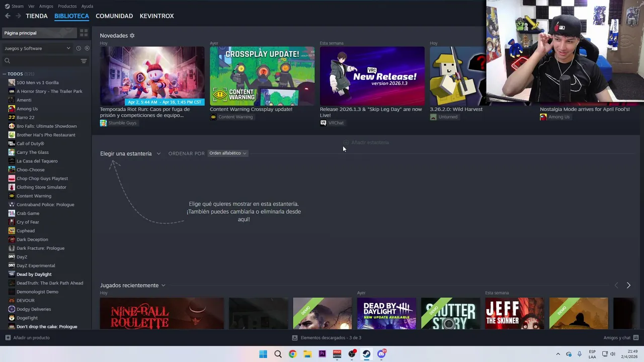This screenshot has height=362, width=644.
Task: Open the Orden alfabético sort dropdown
Action: [x=228, y=153]
